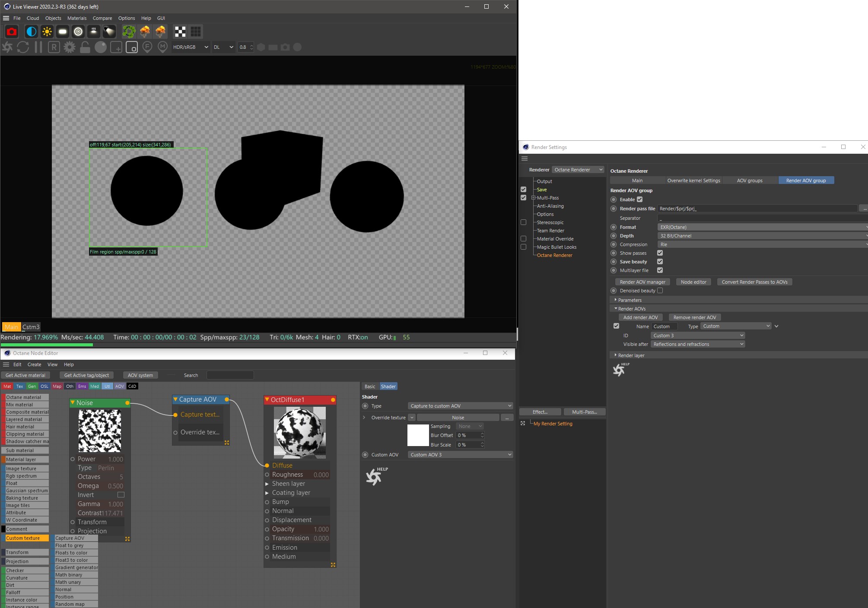868x608 pixels.
Task: Add an Octane daylight sun light
Action: 47,32
